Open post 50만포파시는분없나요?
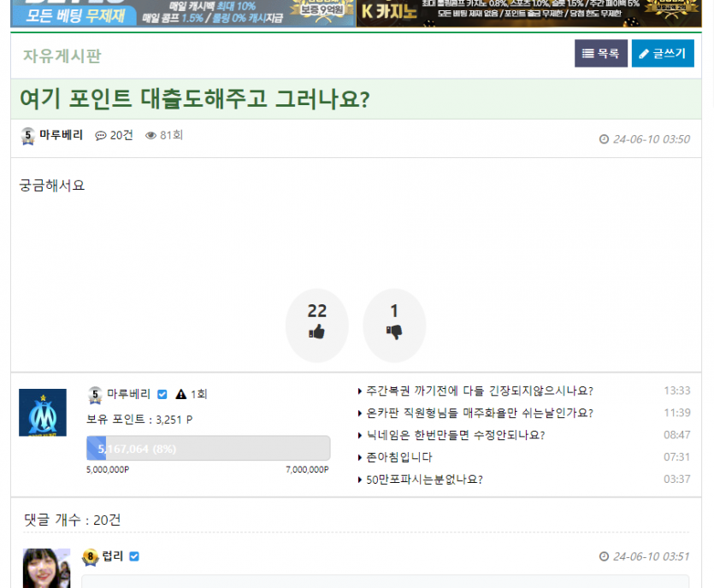Image resolution: width=714 pixels, height=588 pixels. 424,479
